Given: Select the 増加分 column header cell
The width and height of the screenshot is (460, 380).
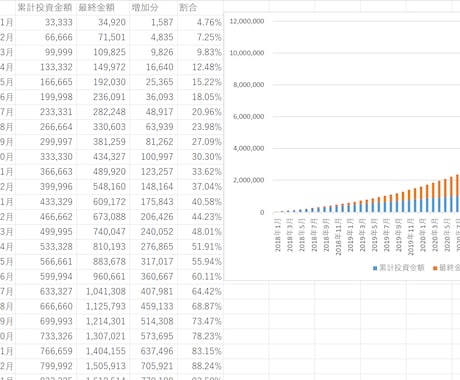Looking at the screenshot, I should [x=154, y=7].
